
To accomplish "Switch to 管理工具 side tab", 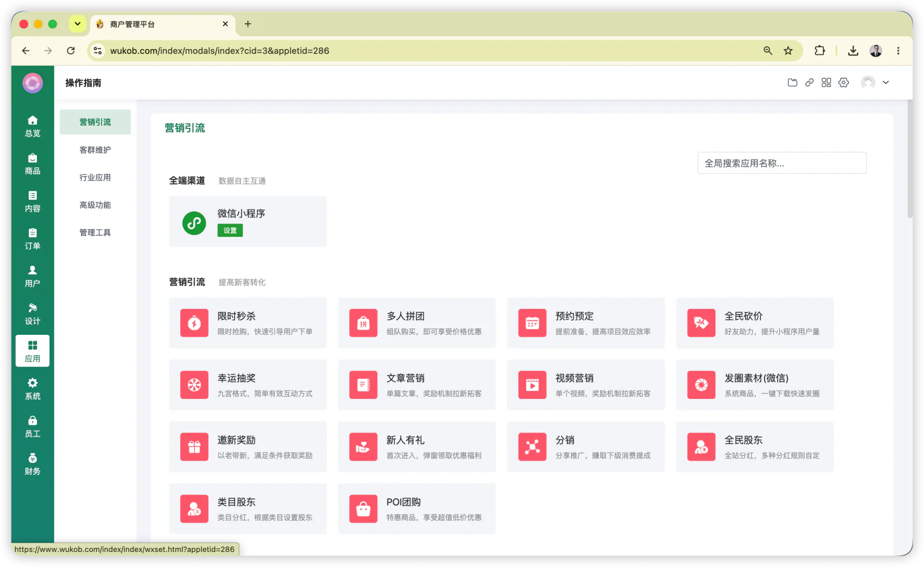I will 95,233.
